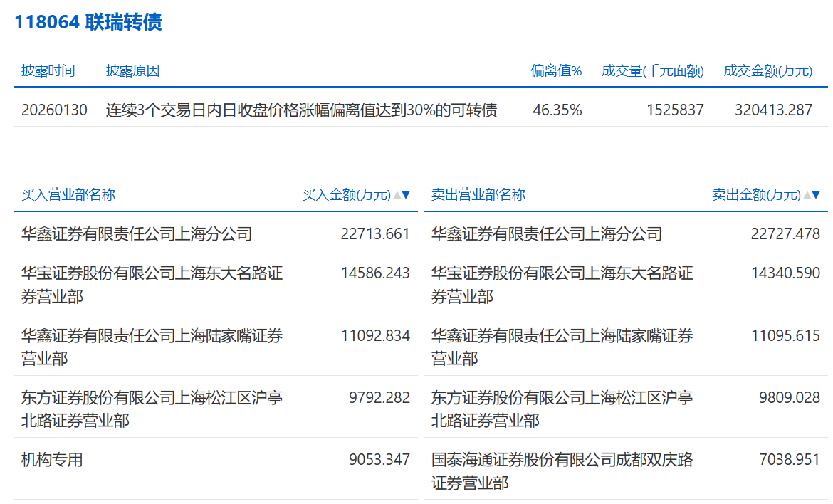Select buy amount 22713.661 cell

point(375,234)
